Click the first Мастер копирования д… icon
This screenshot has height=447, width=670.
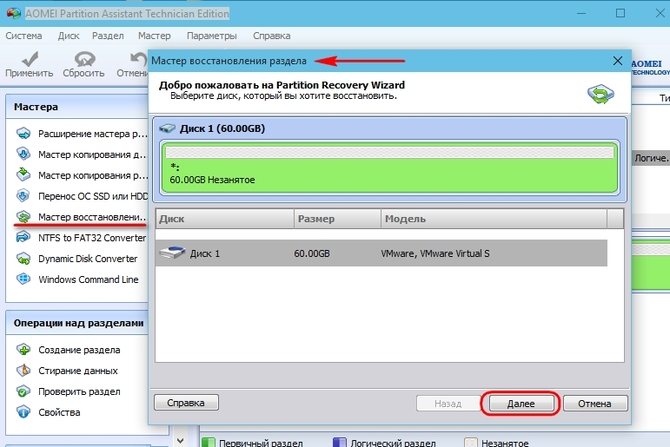[x=24, y=154]
